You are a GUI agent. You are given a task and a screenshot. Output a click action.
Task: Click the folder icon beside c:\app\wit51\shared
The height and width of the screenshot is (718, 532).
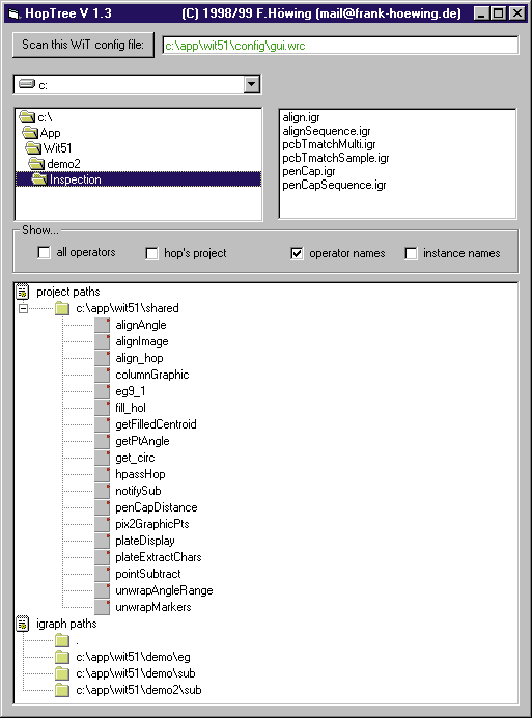(62, 308)
